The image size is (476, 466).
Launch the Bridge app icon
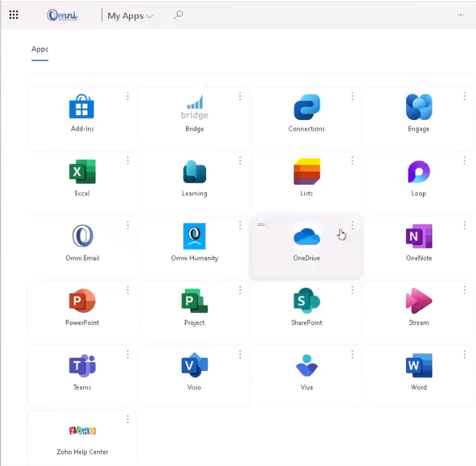[x=194, y=107]
